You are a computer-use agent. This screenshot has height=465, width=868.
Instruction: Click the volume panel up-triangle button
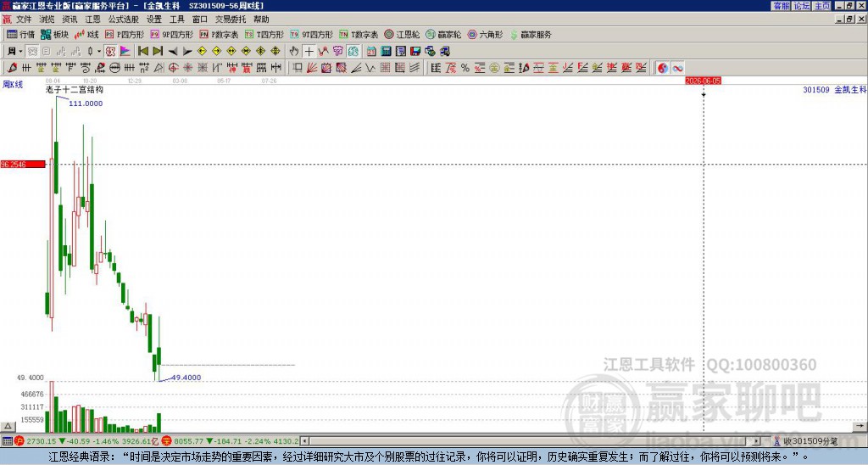(x=8, y=426)
